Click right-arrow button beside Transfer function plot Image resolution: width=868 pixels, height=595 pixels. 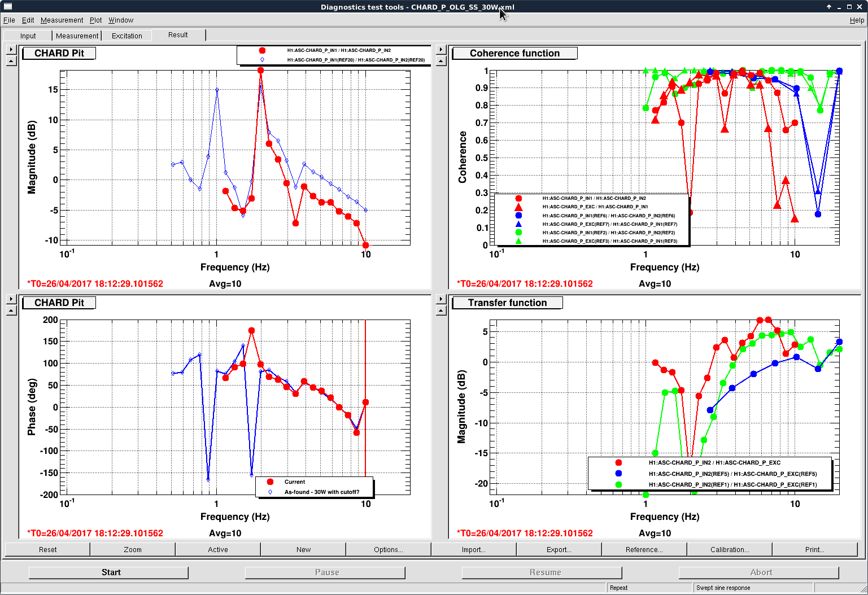coord(441,299)
